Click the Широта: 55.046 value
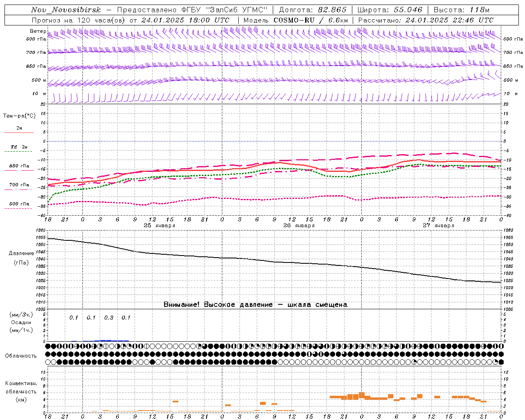Screen dimensions: 525x420 pyautogui.click(x=390, y=10)
